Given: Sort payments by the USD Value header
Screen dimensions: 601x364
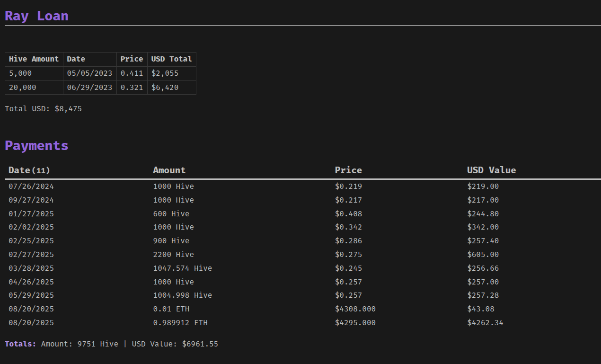Looking at the screenshot, I should 491,170.
